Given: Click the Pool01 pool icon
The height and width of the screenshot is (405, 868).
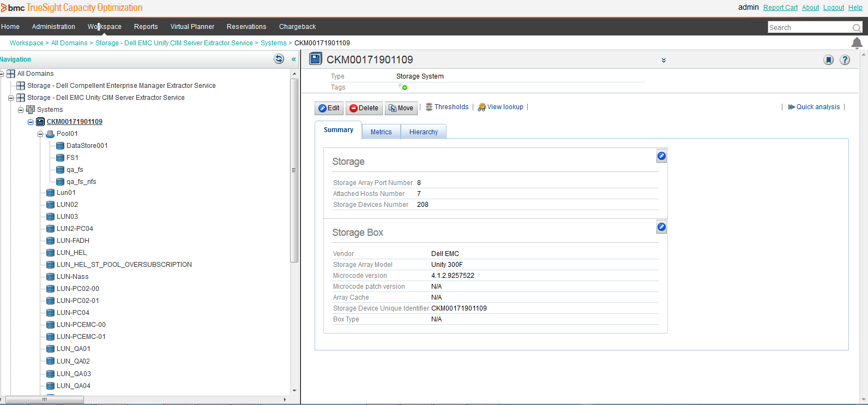Looking at the screenshot, I should tap(50, 134).
